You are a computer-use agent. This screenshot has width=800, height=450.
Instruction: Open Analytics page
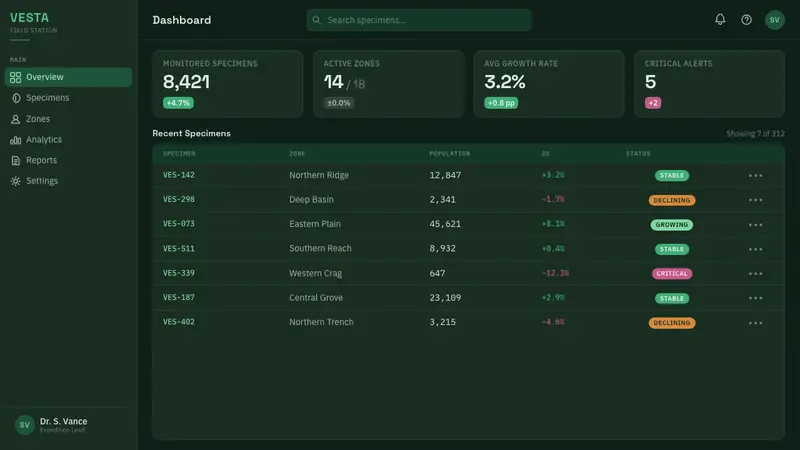(x=68, y=140)
